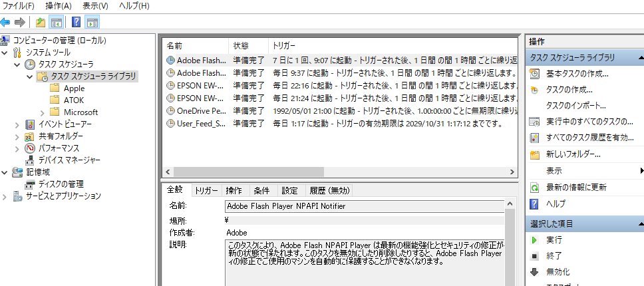644x286 pixels.
Task: Collapse the システム ツール node
Action: tap(5, 53)
